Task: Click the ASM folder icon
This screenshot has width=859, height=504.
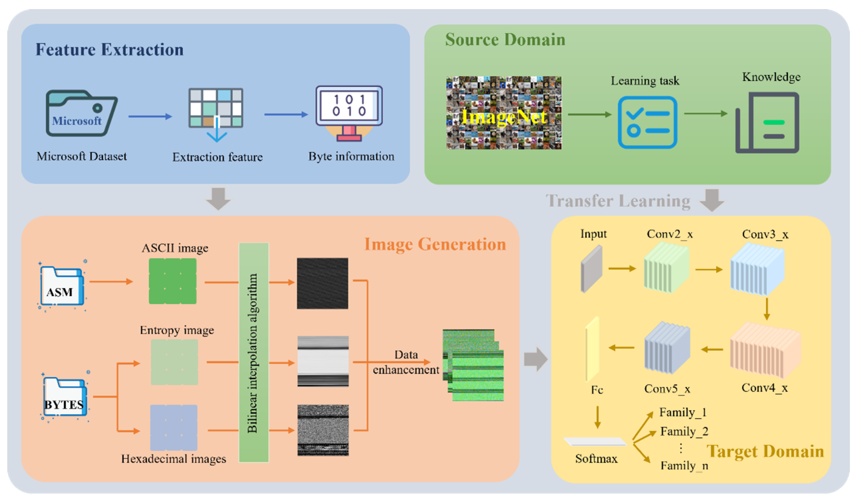Action: pyautogui.click(x=62, y=286)
